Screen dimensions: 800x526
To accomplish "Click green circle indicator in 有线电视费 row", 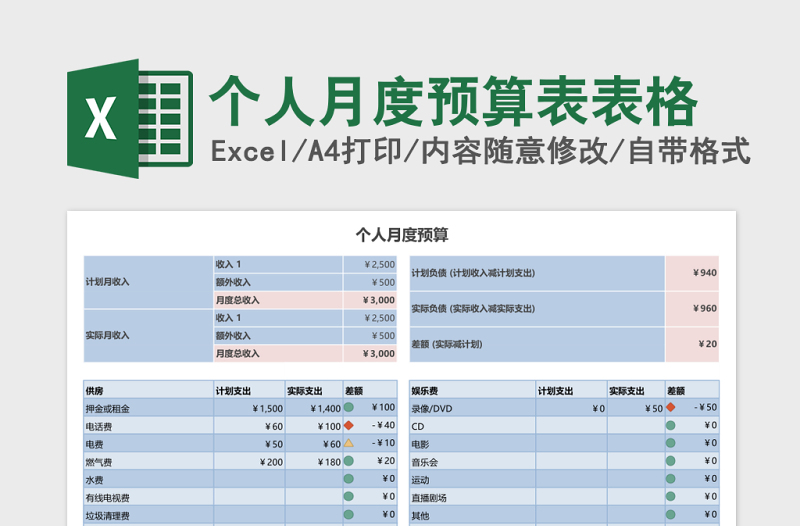I will coord(348,496).
